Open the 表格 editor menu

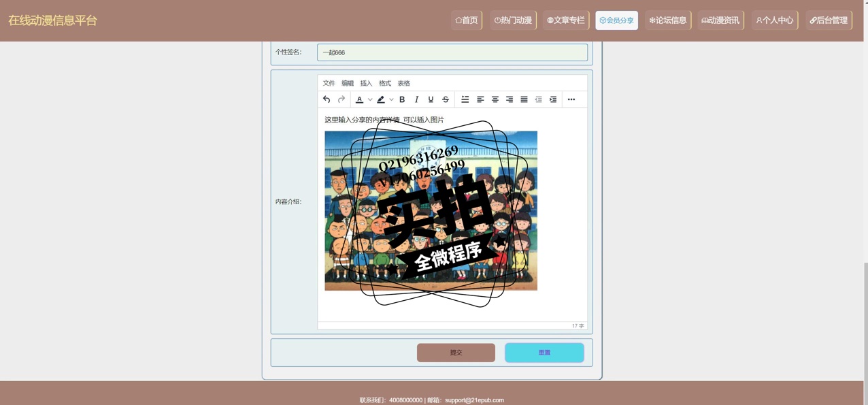403,83
